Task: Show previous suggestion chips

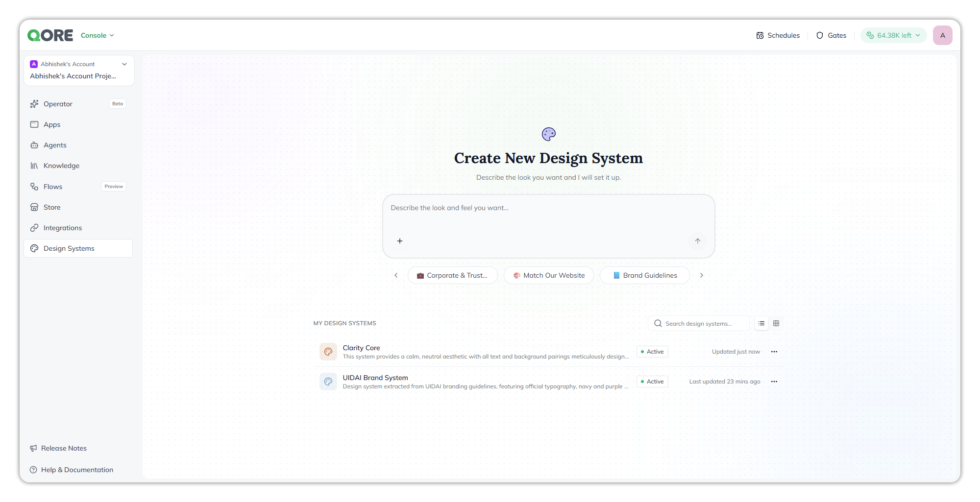Action: point(396,275)
